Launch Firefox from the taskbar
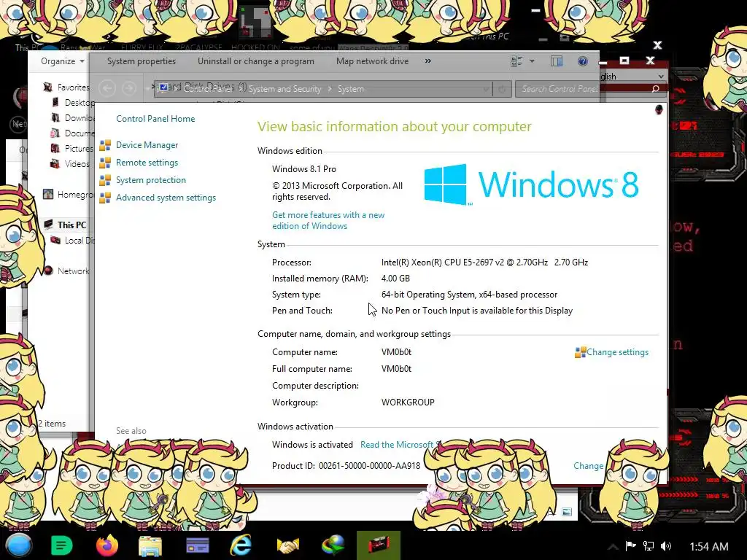Viewport: 747px width, 560px height. [107, 545]
